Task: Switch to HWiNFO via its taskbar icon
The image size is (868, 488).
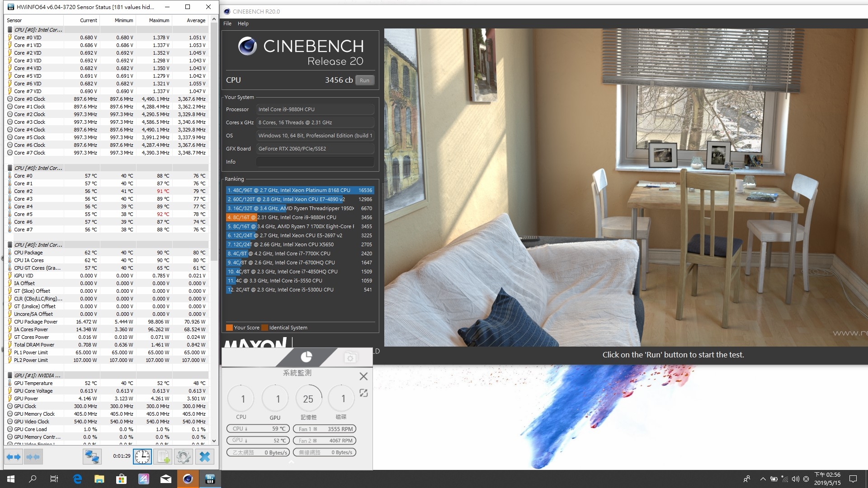Action: (210, 479)
